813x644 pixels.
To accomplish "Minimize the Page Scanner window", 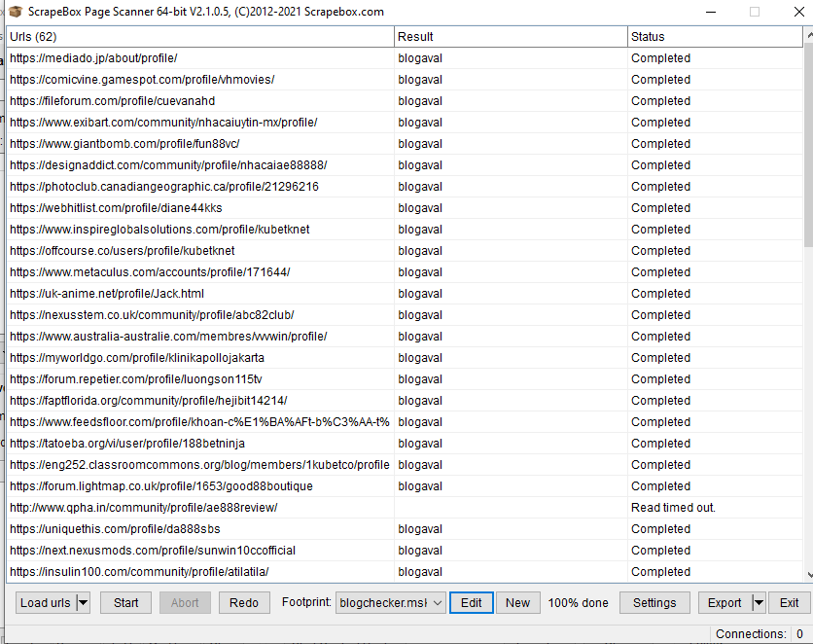I will tap(711, 12).
